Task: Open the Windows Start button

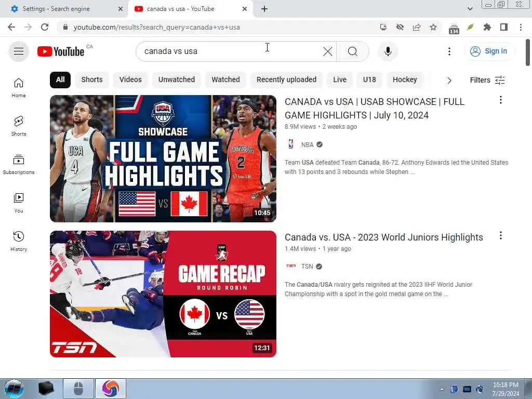Action: 14,389
